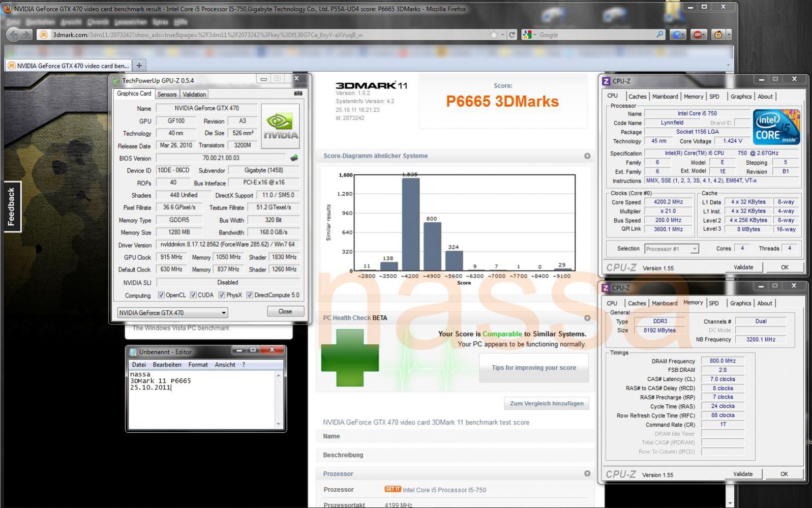812x508 pixels.
Task: Click OK in the top CPU-Z window
Action: tap(785, 267)
